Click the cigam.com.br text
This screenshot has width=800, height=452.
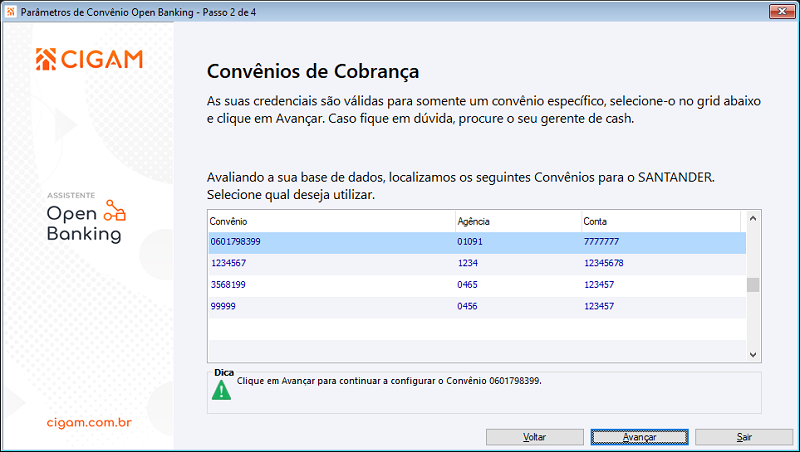89,422
